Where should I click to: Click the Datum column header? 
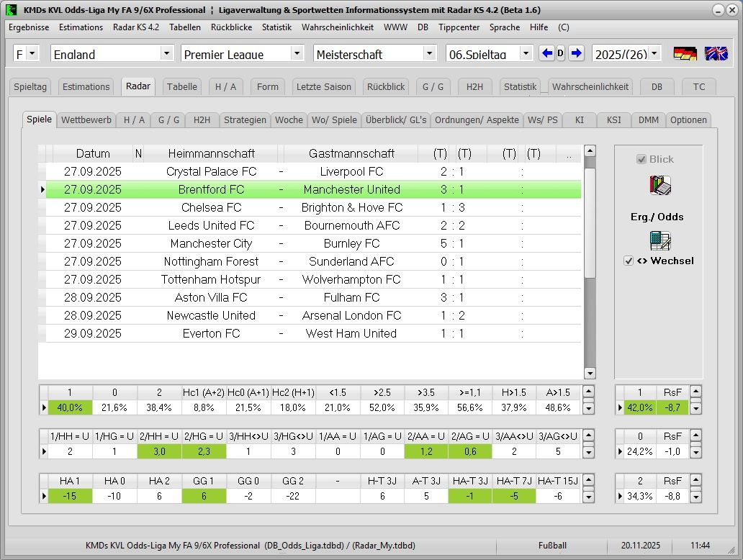coord(93,153)
